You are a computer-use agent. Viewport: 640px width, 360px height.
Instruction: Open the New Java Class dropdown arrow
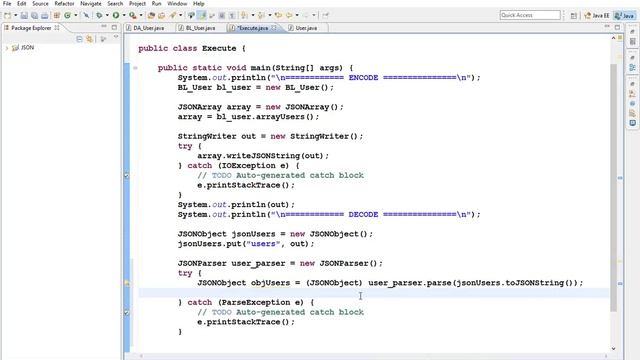[76, 16]
